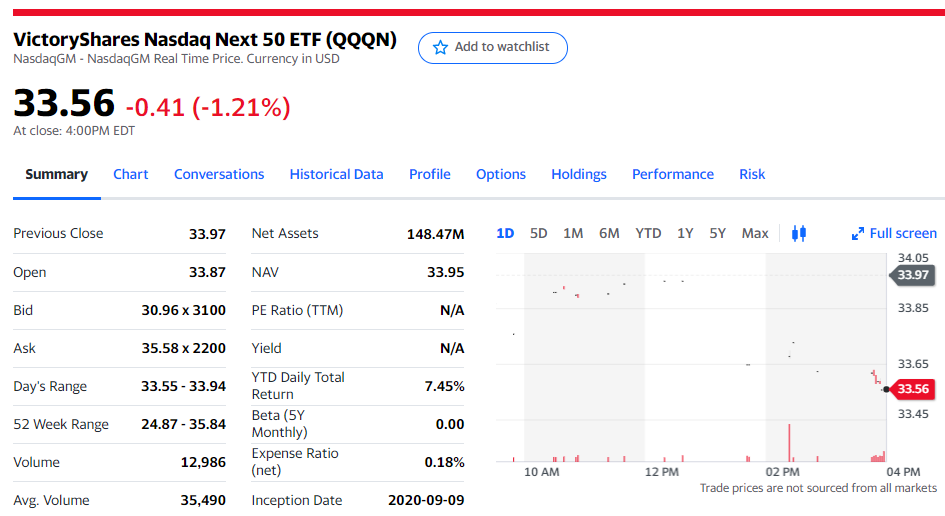Click YTD Daily Total Return value 7.45%
Image resolution: width=945 pixels, height=516 pixels.
pos(444,386)
